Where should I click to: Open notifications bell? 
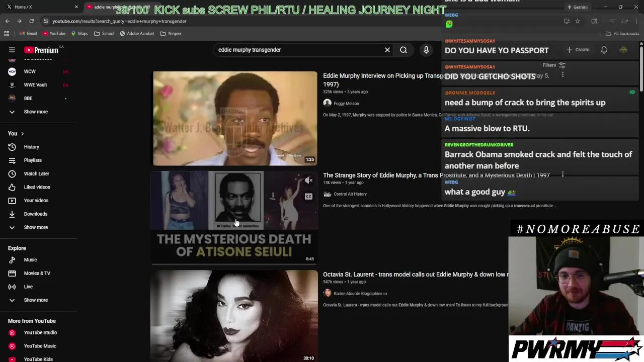(604, 50)
